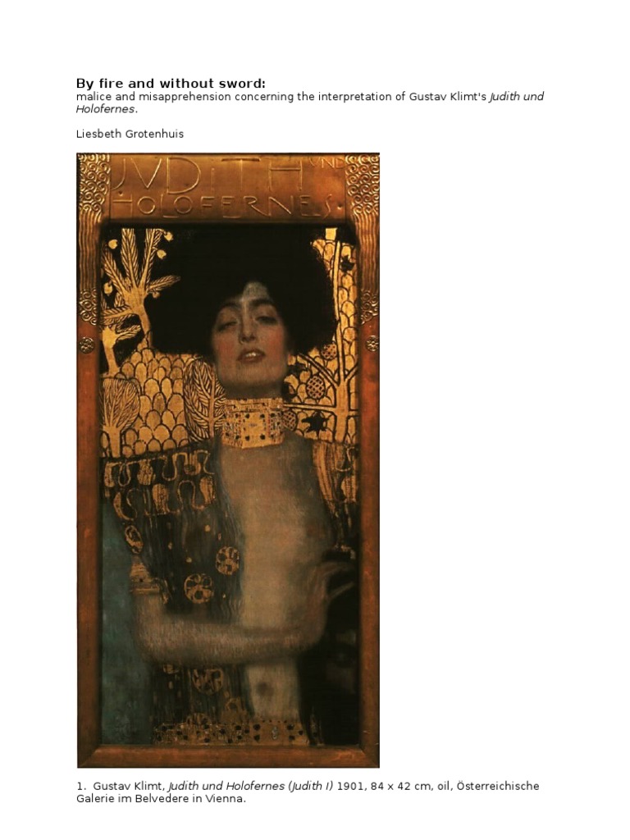Click "Galerie im Belvedere in Vienna." caption line
This screenshot has width=630, height=840.
pos(161,799)
